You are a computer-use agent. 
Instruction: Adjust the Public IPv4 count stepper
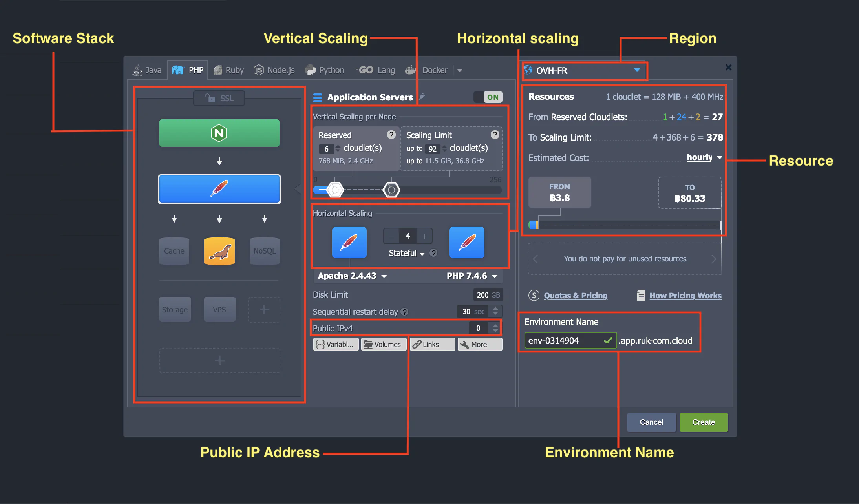point(495,328)
